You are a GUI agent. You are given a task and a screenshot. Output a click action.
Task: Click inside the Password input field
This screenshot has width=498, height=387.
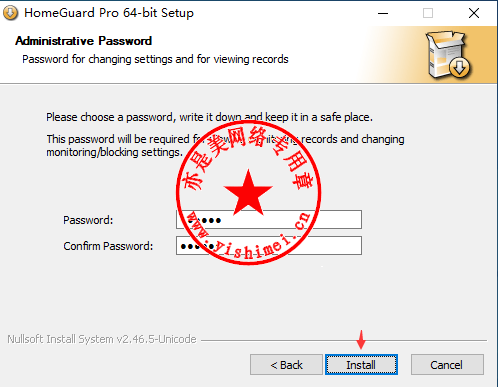pos(269,219)
